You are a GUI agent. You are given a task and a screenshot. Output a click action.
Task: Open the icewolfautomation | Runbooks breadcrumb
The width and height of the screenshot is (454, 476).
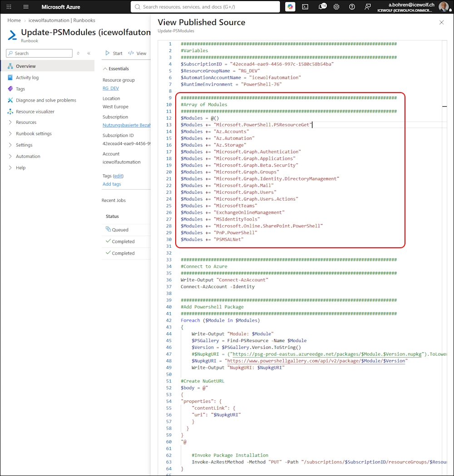(62, 20)
